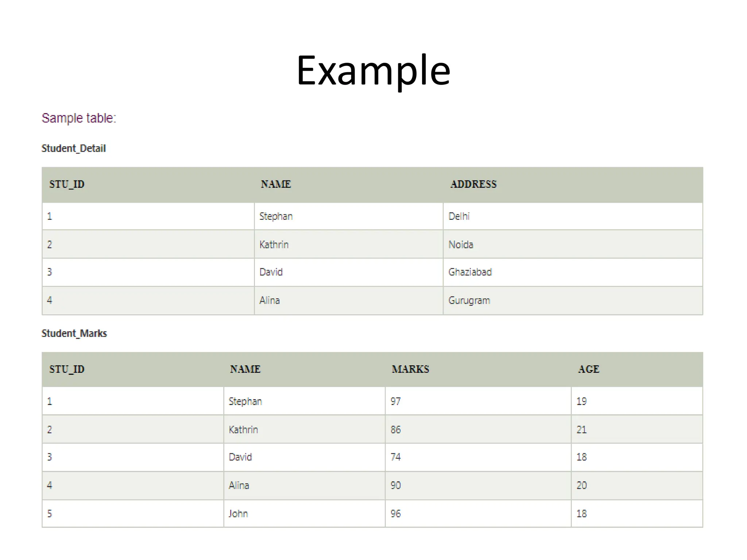This screenshot has width=747, height=560.
Task: Click the 'Ghaziabad' address cell
Action: pos(470,272)
